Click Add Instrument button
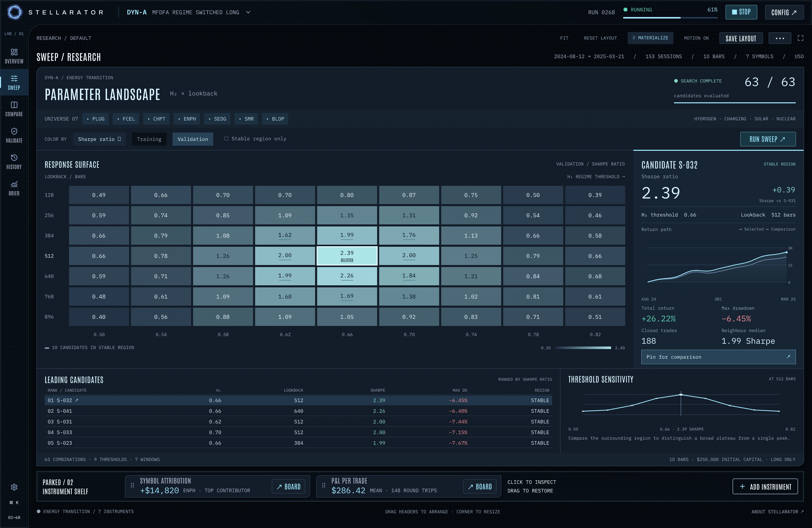 765,487
